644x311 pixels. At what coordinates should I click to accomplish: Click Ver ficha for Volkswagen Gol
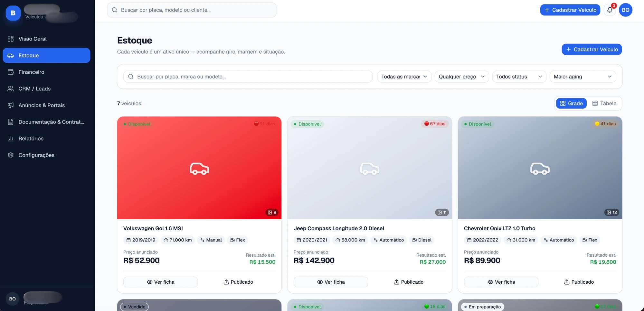(x=160, y=282)
